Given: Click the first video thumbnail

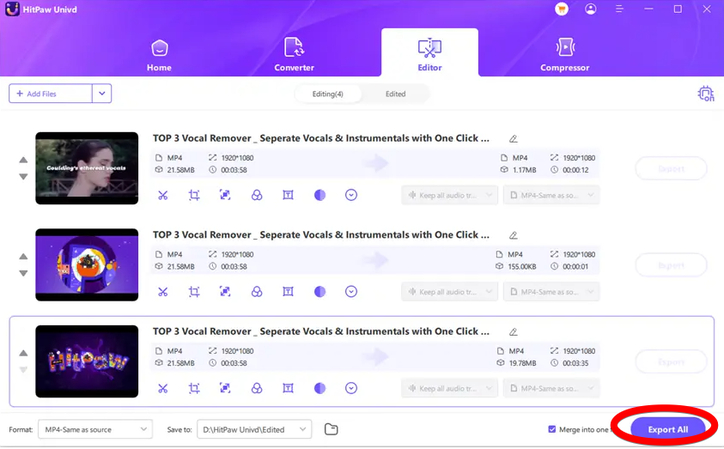Looking at the screenshot, I should click(x=86, y=168).
